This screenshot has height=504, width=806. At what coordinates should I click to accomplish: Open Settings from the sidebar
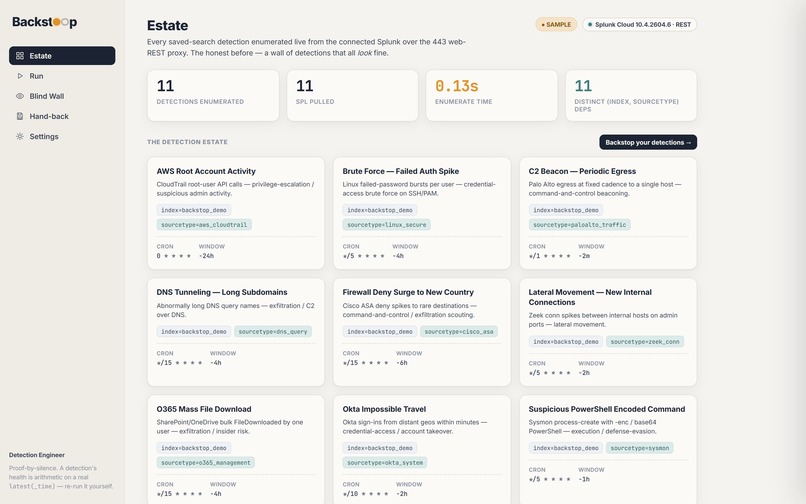tap(62, 136)
